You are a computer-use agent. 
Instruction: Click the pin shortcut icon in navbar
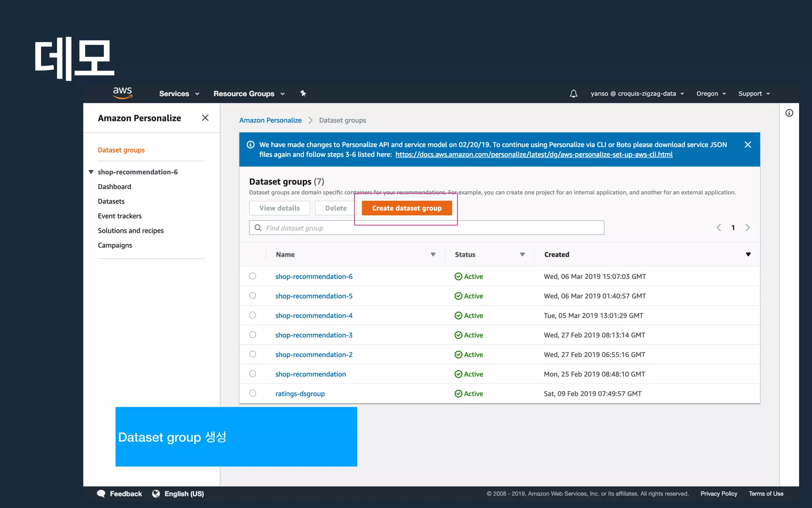click(x=303, y=93)
